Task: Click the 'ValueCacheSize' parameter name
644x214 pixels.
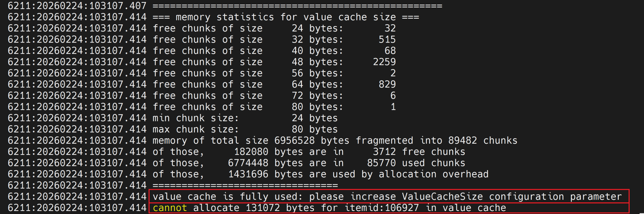Action: pyautogui.click(x=442, y=197)
